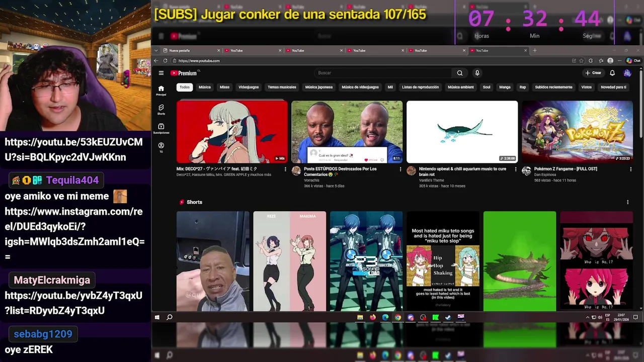Switch to the first YouTube browser tab
Image resolution: width=644 pixels, height=362 pixels.
coord(254,50)
